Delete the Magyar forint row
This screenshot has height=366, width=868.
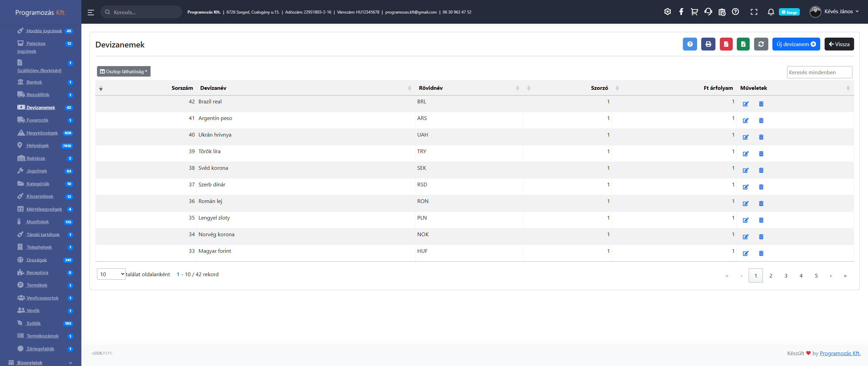tap(761, 253)
